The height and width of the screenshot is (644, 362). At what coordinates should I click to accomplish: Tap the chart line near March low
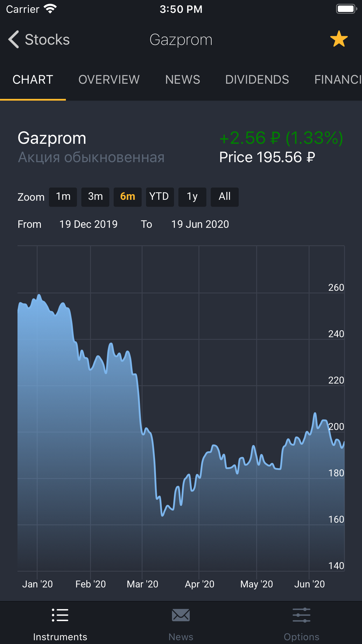pos(162,515)
